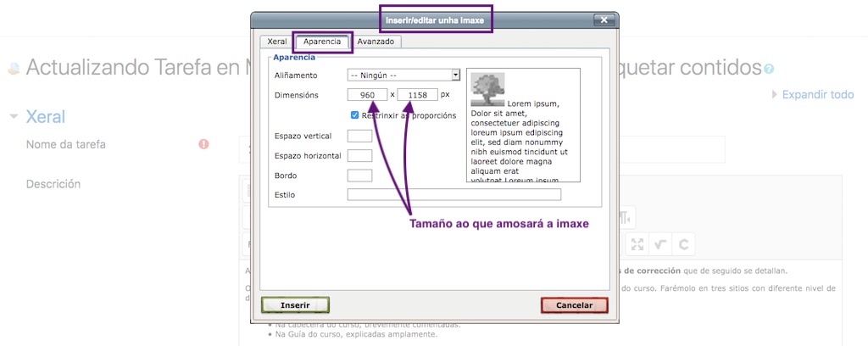Click the Estilo text field

pyautogui.click(x=454, y=195)
